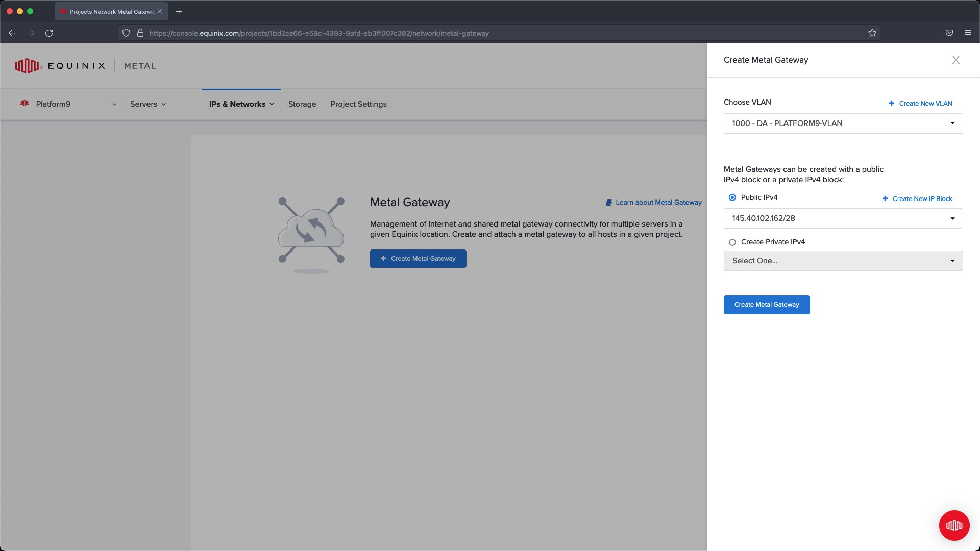The height and width of the screenshot is (551, 980).
Task: Select the Public IPv4 radio button
Action: (732, 198)
